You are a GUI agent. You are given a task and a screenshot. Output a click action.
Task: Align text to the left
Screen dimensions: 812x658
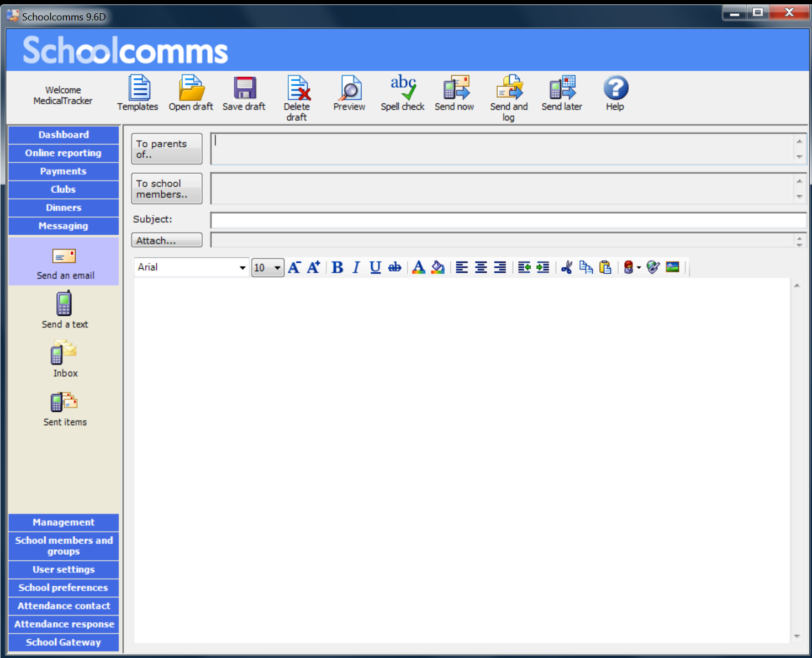(x=462, y=268)
